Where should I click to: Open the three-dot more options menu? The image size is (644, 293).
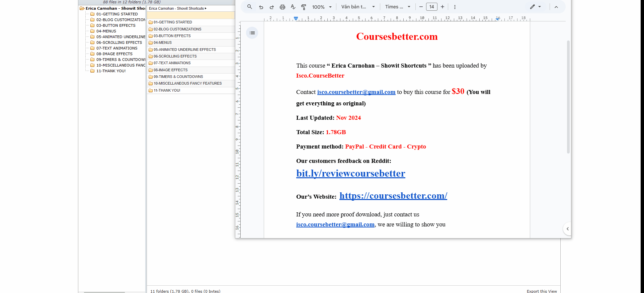(455, 7)
